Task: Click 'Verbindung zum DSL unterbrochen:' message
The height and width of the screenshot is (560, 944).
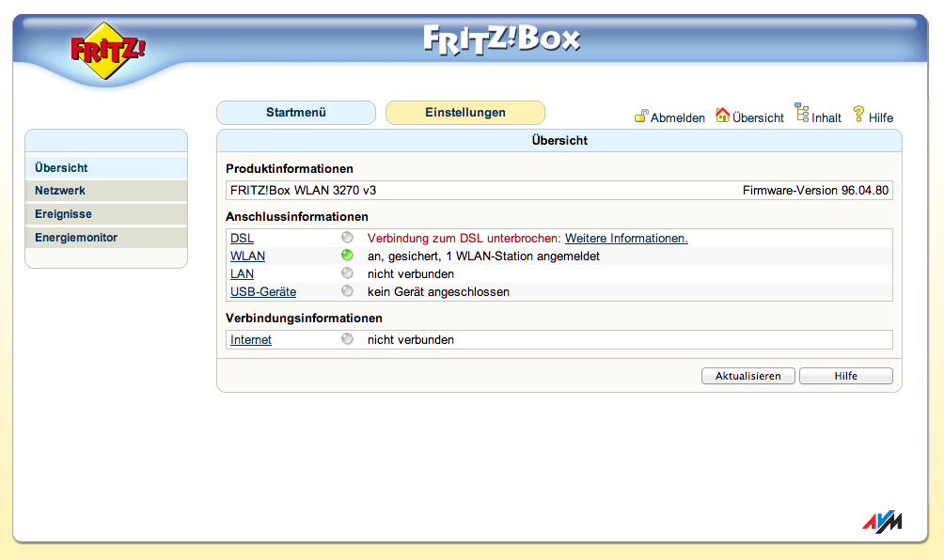Action: tap(464, 239)
